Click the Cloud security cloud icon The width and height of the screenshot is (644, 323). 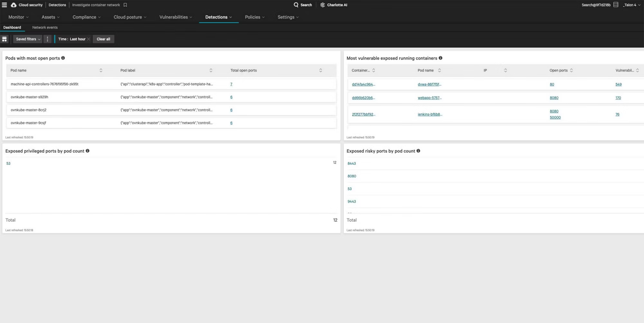point(14,5)
